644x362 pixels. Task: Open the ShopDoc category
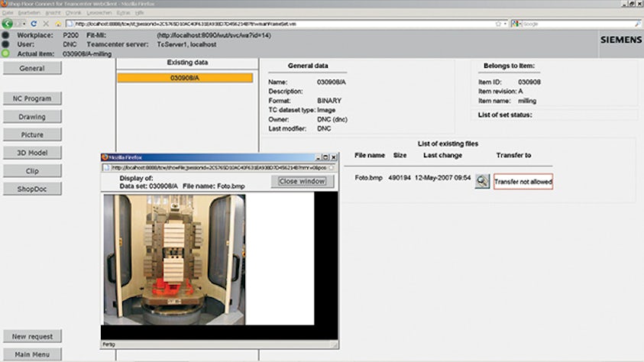[x=32, y=189]
